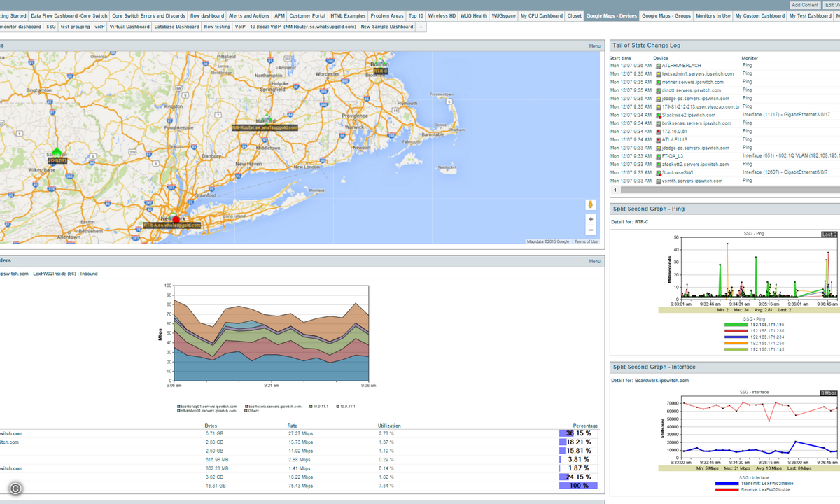Open the map panel Menu
The height and width of the screenshot is (504, 840).
coord(594,46)
